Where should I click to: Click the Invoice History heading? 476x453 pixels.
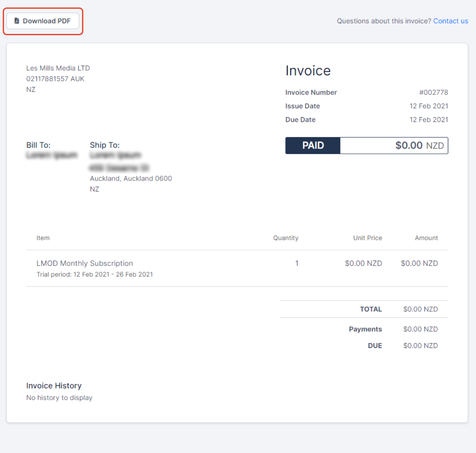click(54, 385)
